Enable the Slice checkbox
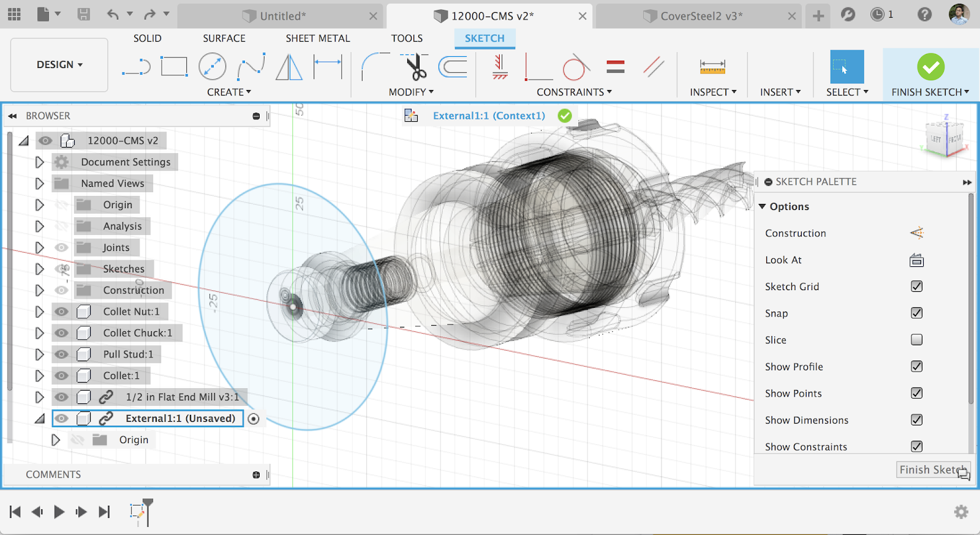Image resolution: width=980 pixels, height=535 pixels. (916, 340)
